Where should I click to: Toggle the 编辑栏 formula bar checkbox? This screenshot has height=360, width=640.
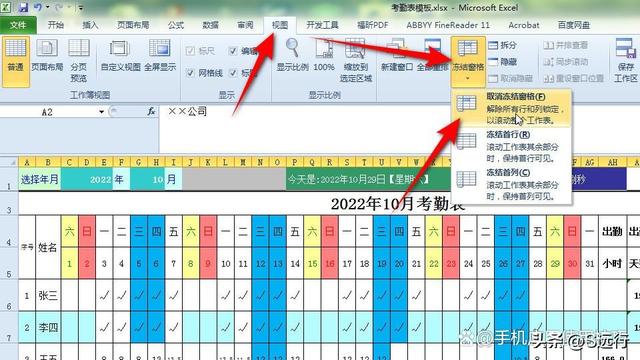pyautogui.click(x=233, y=51)
